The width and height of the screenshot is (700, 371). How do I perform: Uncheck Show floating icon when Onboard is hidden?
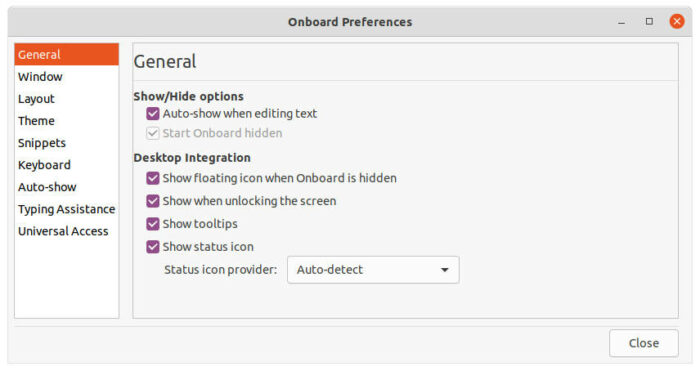153,178
